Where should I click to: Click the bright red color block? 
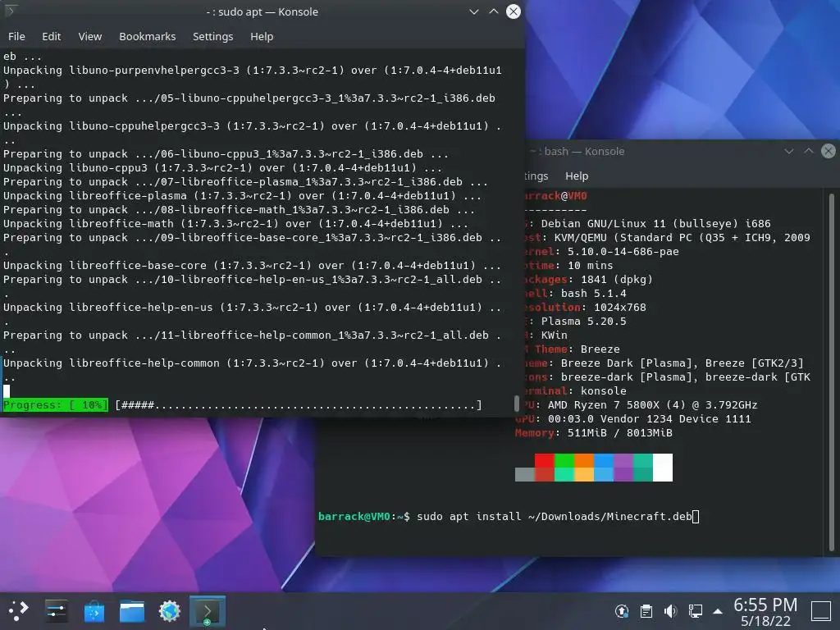click(545, 461)
